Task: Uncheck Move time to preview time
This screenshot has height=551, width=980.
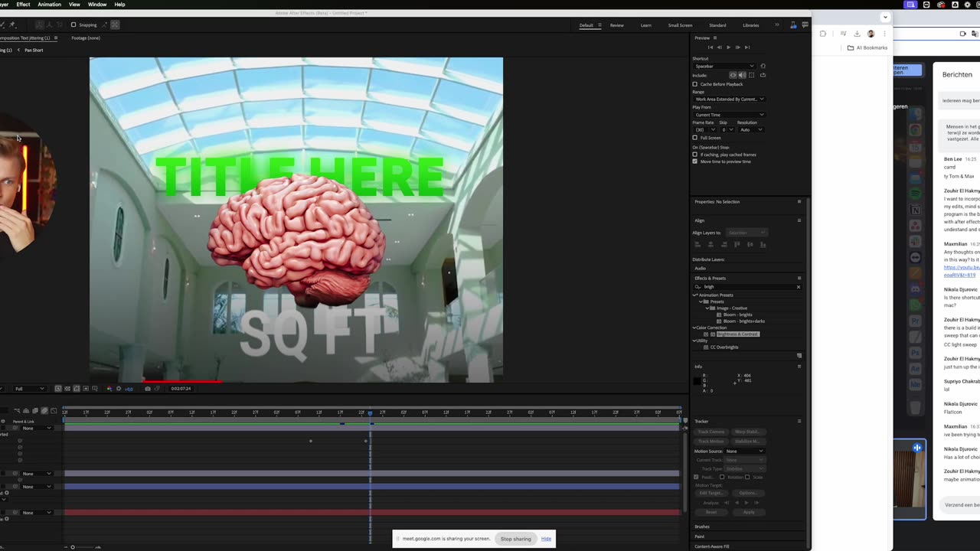Action: point(695,161)
